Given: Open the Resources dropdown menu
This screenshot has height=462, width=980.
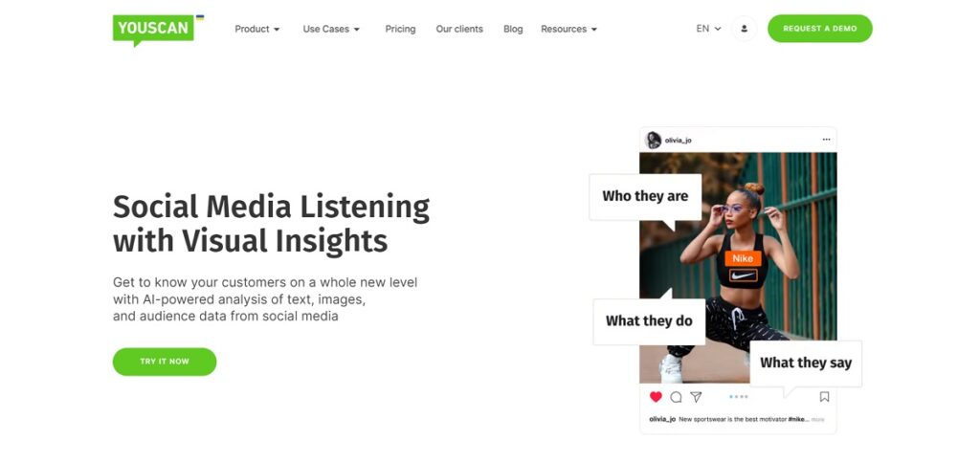Looking at the screenshot, I should pos(568,29).
